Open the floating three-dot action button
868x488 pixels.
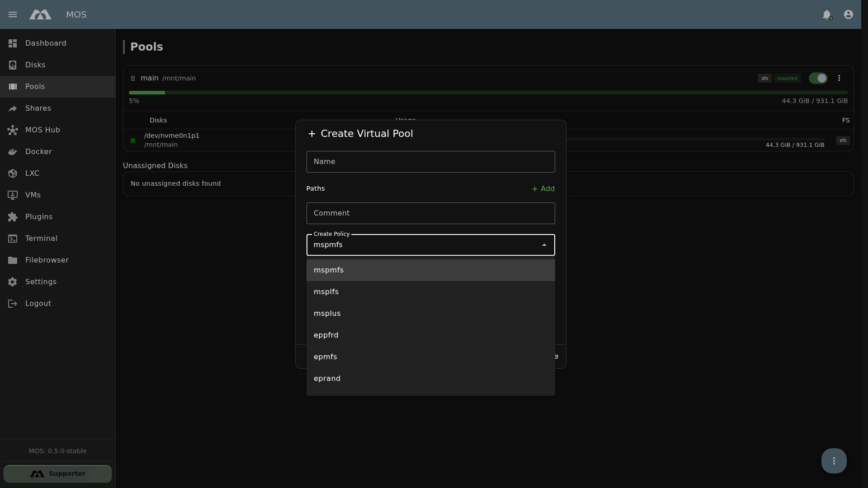(x=834, y=461)
